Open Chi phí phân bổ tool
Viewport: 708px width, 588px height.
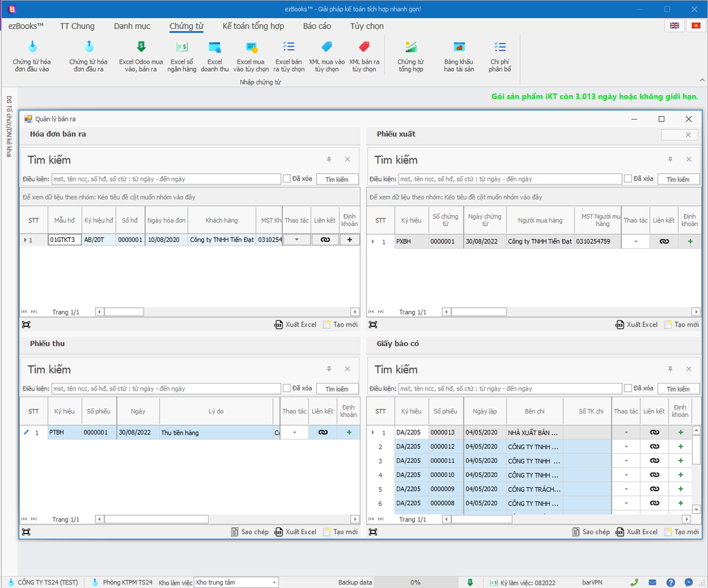(x=499, y=55)
